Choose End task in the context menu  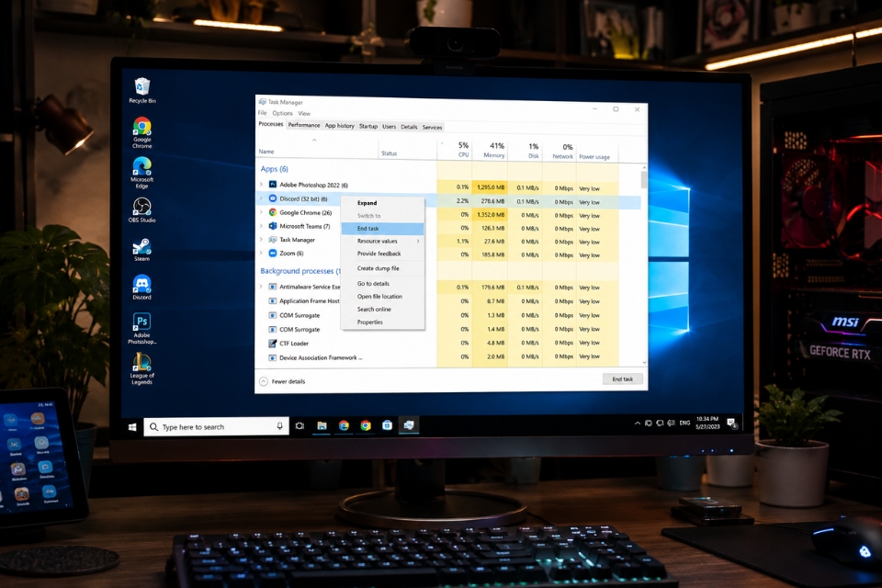pyautogui.click(x=382, y=229)
